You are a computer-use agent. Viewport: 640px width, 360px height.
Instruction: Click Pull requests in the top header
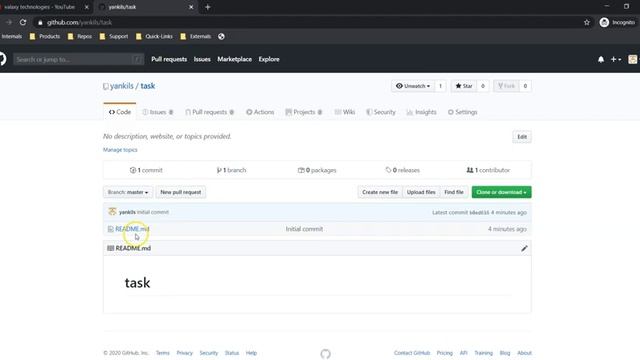tap(169, 59)
